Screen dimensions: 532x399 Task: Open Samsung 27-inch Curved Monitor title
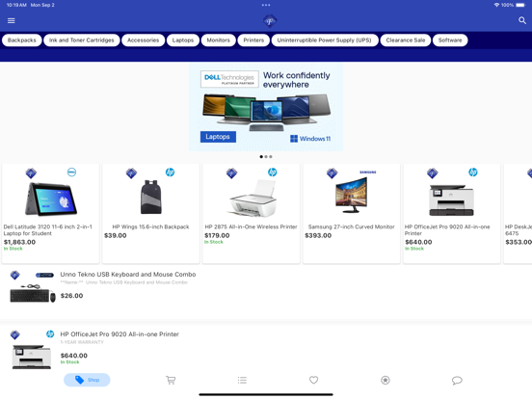click(x=352, y=226)
